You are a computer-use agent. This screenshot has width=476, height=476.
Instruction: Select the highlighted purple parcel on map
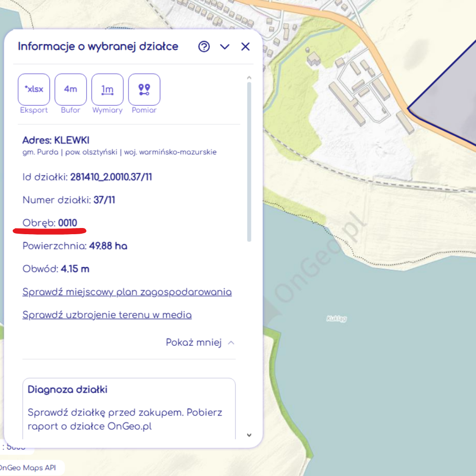447,109
